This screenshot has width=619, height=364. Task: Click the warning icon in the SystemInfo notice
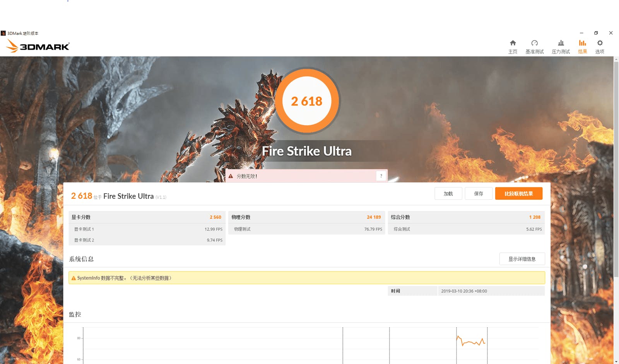[74, 278]
